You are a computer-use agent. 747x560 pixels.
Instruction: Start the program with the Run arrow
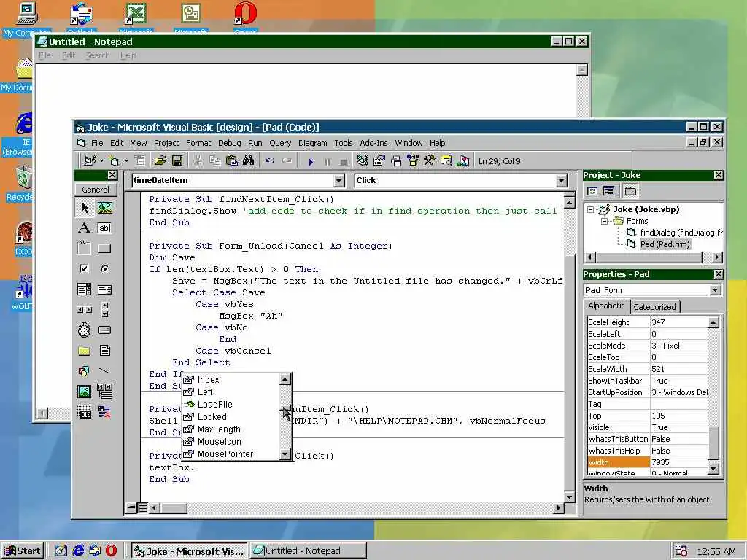coord(311,161)
